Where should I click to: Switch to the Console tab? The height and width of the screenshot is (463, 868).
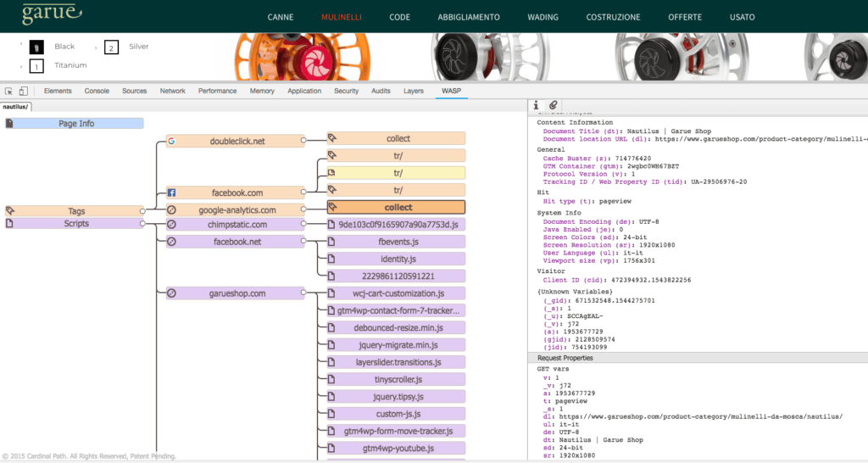point(97,91)
